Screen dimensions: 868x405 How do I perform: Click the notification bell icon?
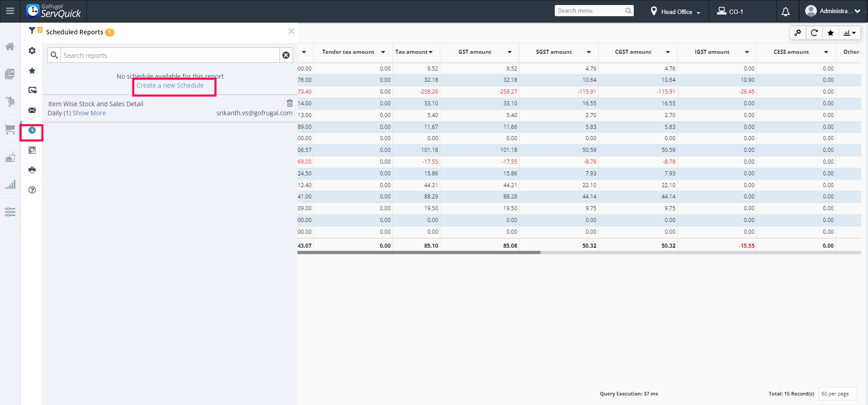point(785,12)
